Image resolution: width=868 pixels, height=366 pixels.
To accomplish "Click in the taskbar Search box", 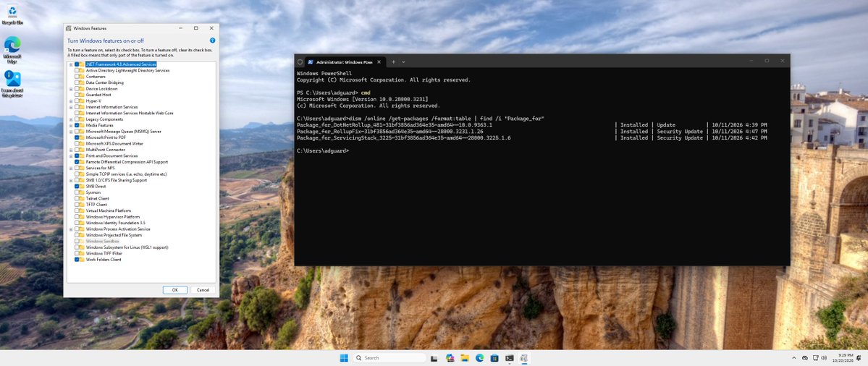I will pos(389,358).
